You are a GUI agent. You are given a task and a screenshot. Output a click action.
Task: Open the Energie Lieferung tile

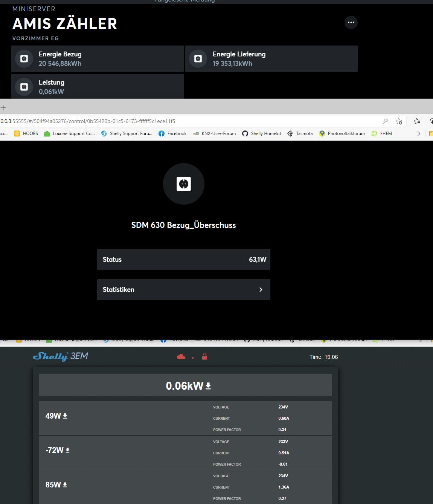[271, 59]
